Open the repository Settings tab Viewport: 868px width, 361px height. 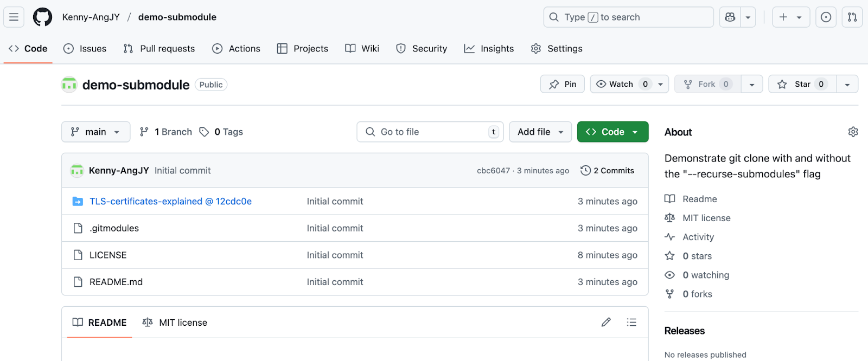557,48
